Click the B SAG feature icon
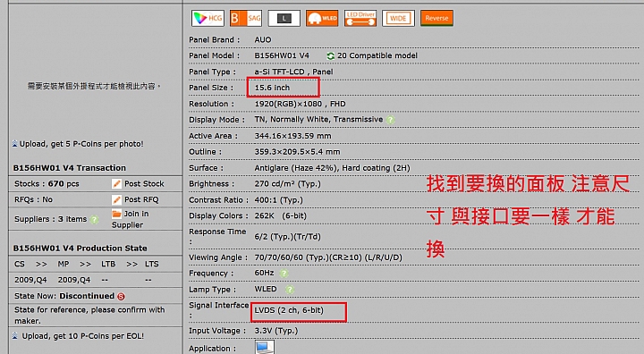This screenshot has height=354, width=644. (x=246, y=18)
